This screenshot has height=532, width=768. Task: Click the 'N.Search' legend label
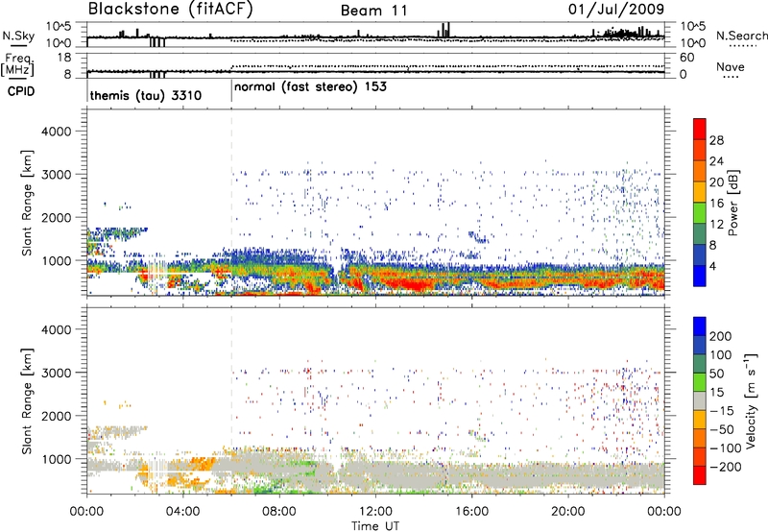pos(741,36)
